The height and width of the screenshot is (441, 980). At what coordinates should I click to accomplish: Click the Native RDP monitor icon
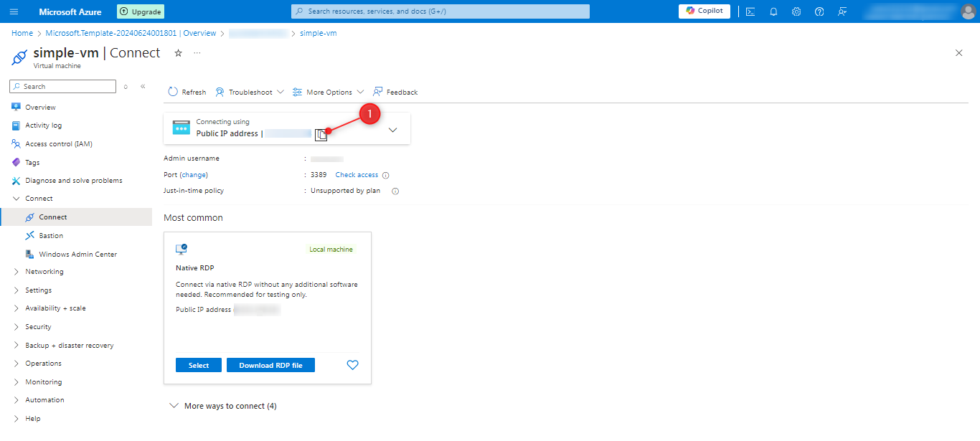click(182, 249)
